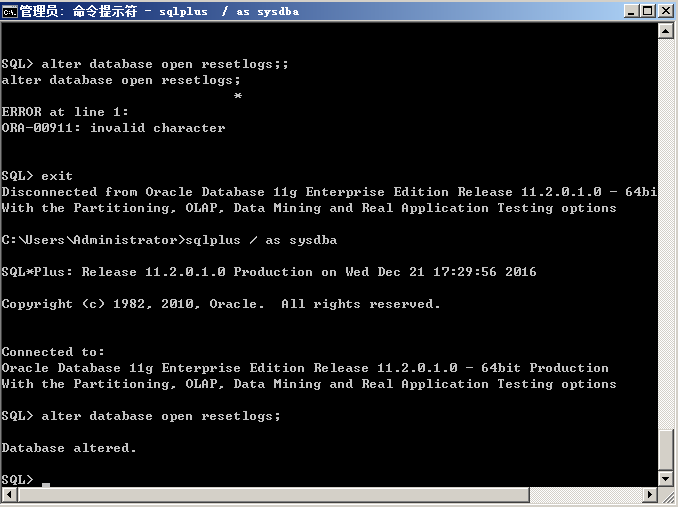Image resolution: width=678 pixels, height=507 pixels.
Task: Click the window title bar text '管理员: 命令提示符'
Action: point(78,11)
